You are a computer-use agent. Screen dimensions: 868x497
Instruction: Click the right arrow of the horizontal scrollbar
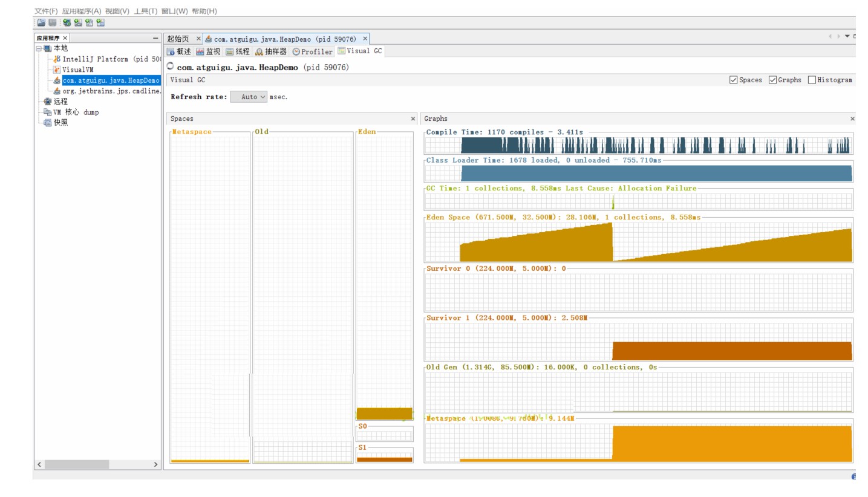tap(155, 464)
